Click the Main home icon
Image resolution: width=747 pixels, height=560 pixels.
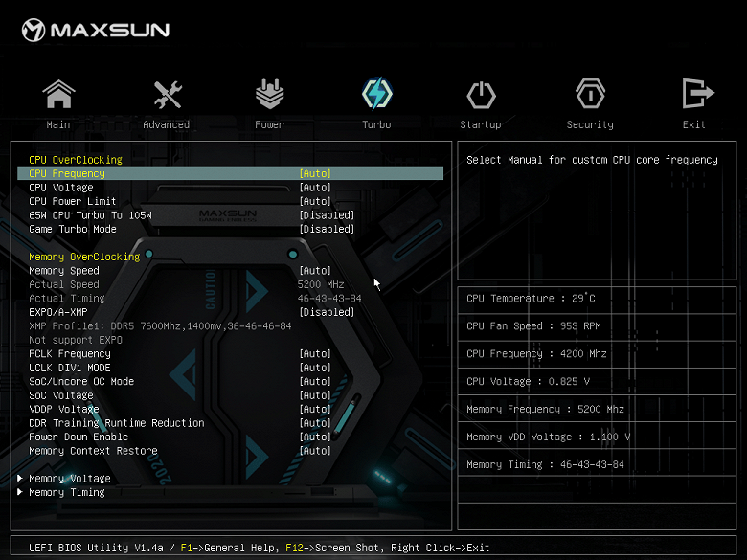point(58,95)
